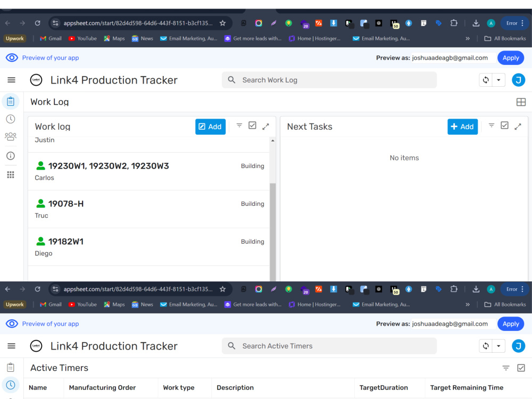Screen dimensions: 532x399
Task: Click highlighted clock icon in Active Timers sidebar
Action: click(x=11, y=385)
